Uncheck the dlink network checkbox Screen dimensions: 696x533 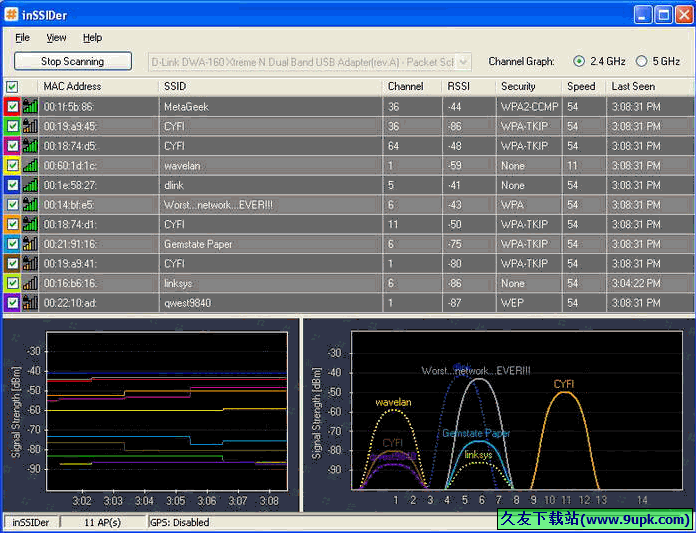[12, 185]
